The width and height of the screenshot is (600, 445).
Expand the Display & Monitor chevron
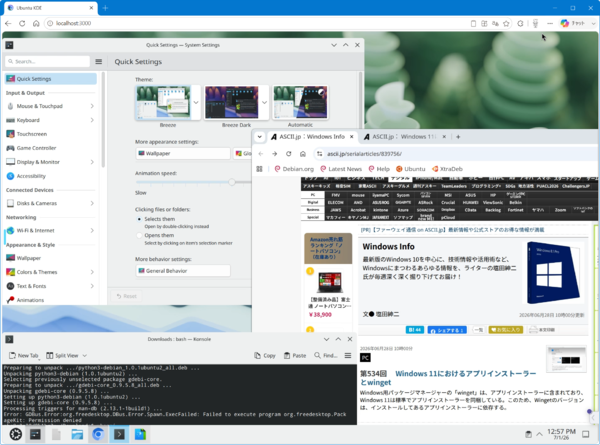pos(92,162)
